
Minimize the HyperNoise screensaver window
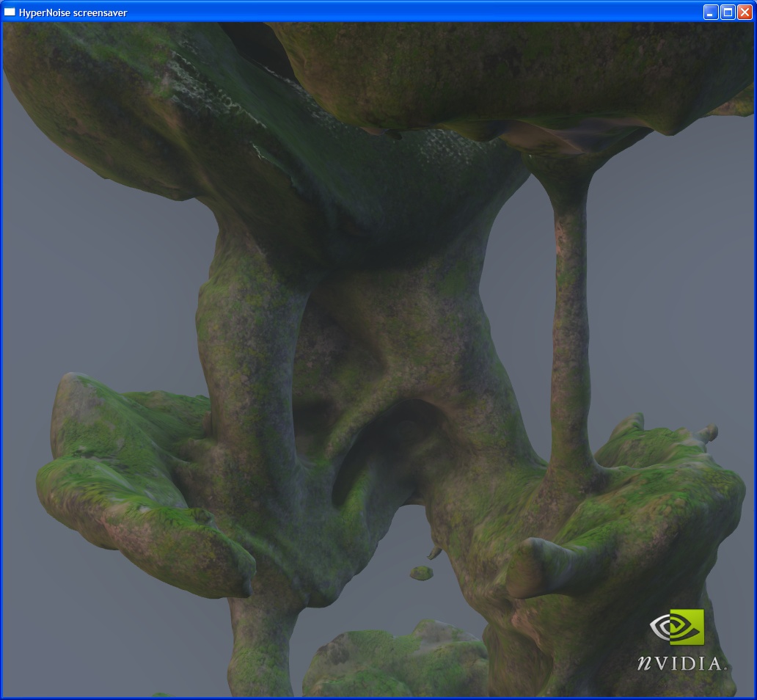coord(711,12)
